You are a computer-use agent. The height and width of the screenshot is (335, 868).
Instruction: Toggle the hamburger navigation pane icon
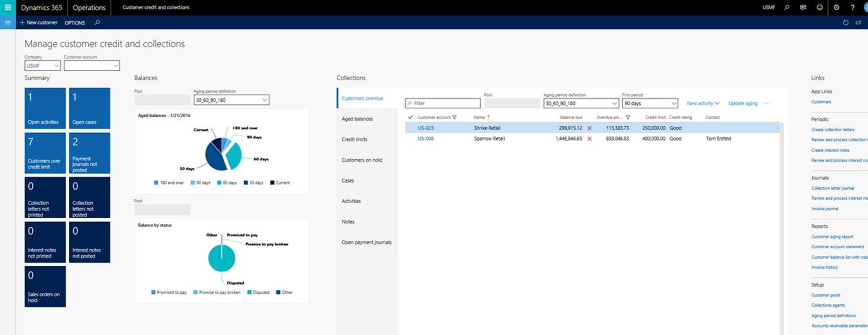point(8,23)
